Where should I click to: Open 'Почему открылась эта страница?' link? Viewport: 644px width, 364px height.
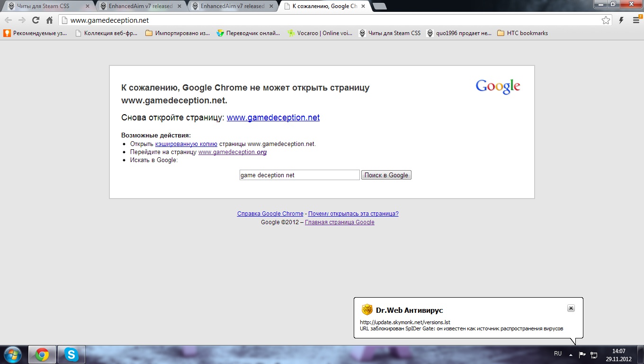pyautogui.click(x=353, y=214)
